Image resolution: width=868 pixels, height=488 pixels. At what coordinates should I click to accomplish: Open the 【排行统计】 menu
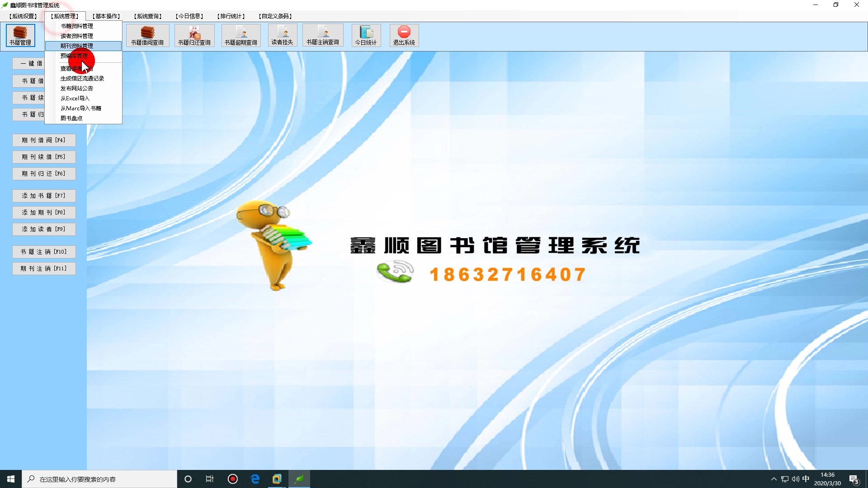coord(231,16)
